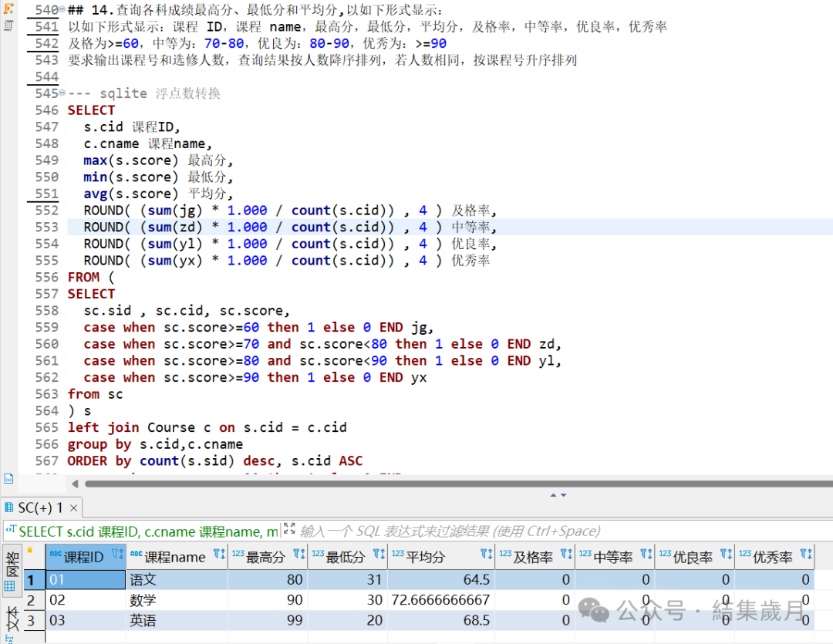
Task: Click the 英语 course name cell
Action: [x=177, y=620]
